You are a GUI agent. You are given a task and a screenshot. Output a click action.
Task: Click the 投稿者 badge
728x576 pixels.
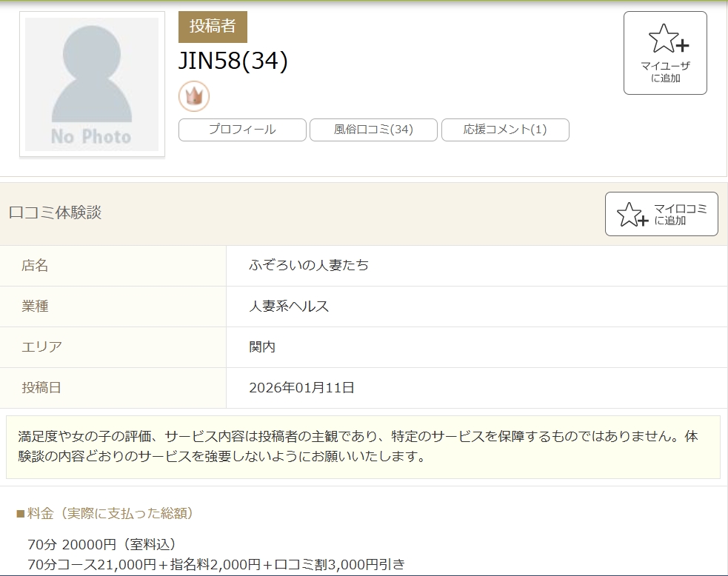213,27
